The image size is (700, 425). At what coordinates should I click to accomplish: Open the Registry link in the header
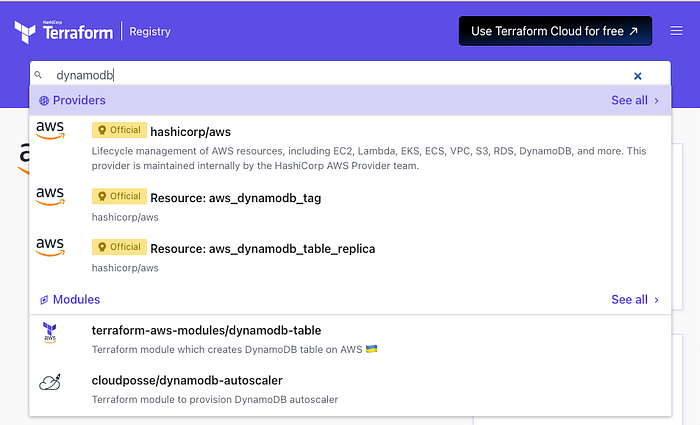tap(150, 32)
